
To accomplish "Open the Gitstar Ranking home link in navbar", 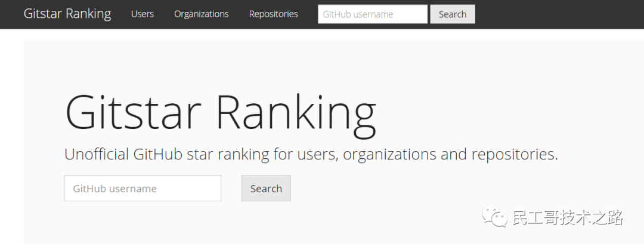I will 67,14.
